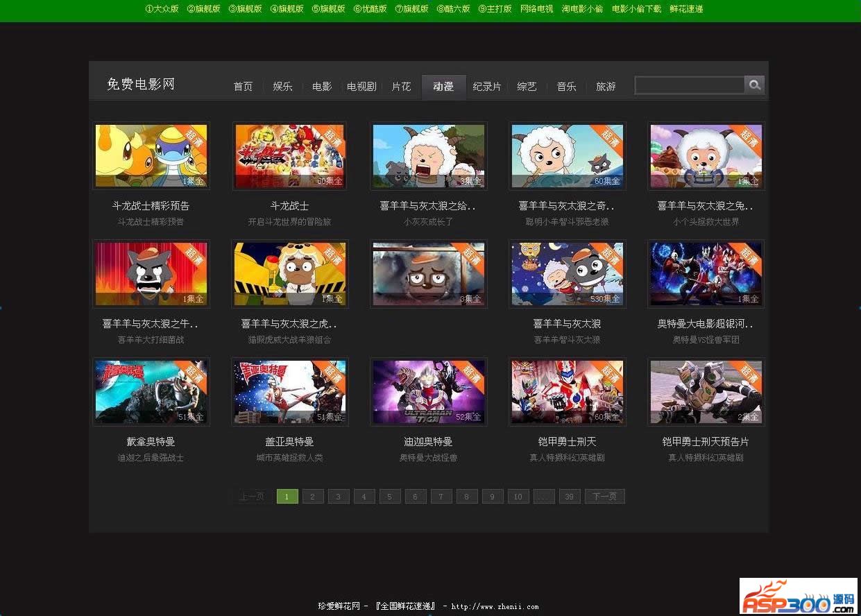Open the untitled 3集全 thumbnail
This screenshot has height=616, width=861.
pyautogui.click(x=429, y=274)
